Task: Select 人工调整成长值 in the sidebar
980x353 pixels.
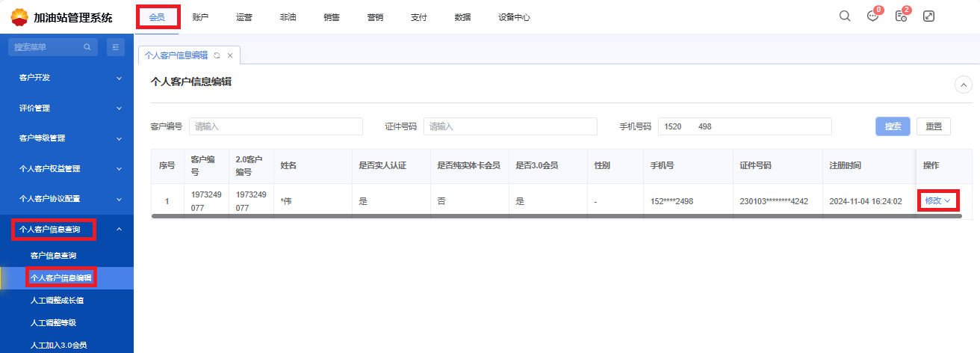Action: (x=57, y=301)
